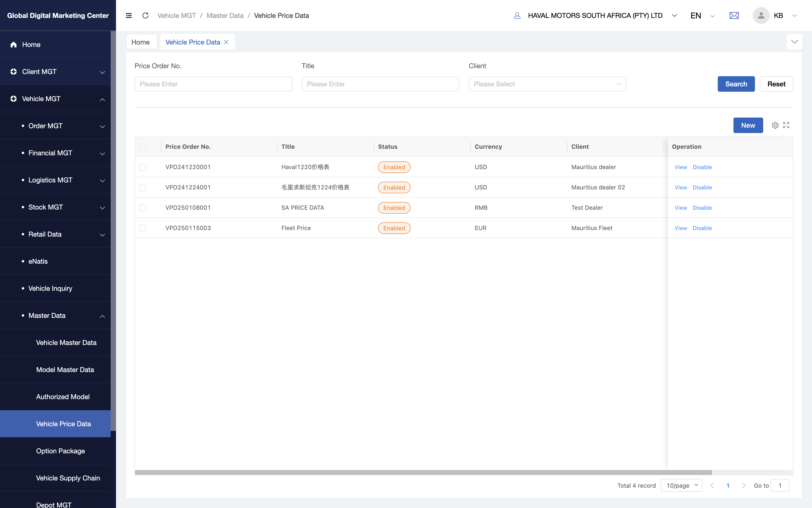812x508 pixels.
Task: Click the Search button
Action: (x=736, y=84)
